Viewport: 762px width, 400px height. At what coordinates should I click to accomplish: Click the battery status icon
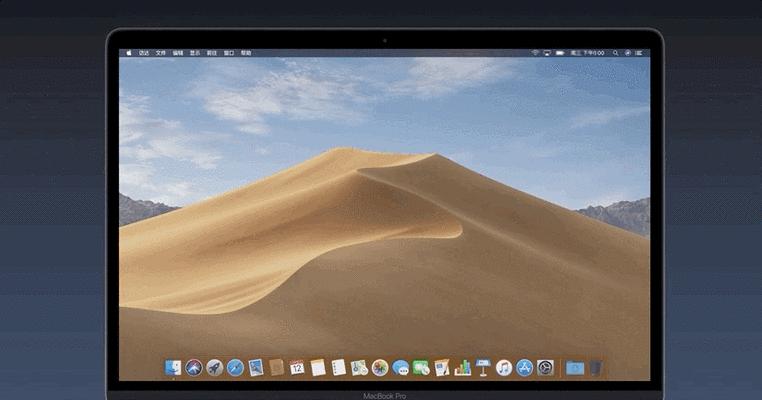point(560,53)
